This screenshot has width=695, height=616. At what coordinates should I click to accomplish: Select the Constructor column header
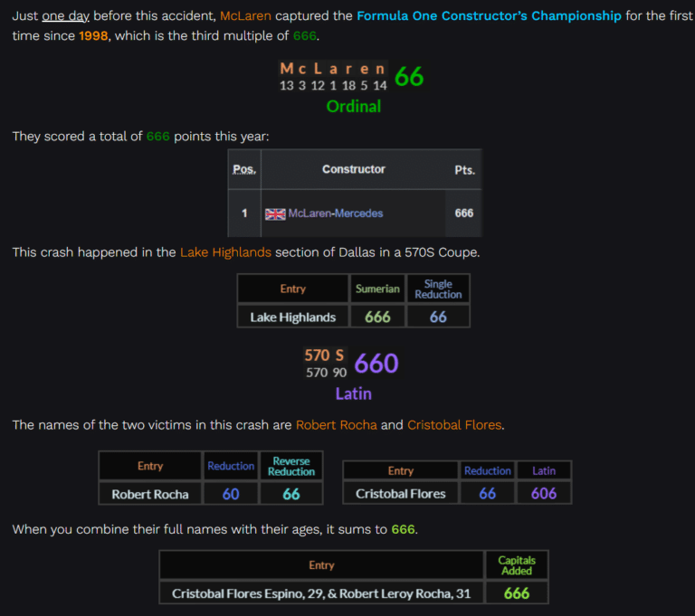click(x=353, y=169)
